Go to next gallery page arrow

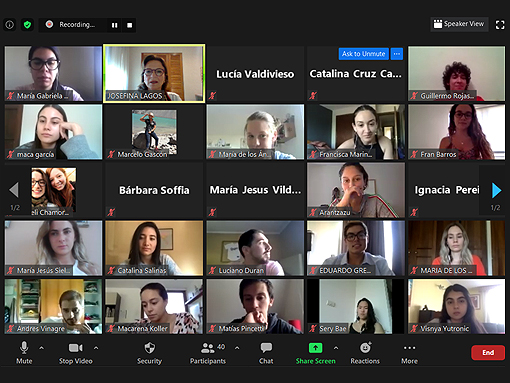pyautogui.click(x=497, y=190)
